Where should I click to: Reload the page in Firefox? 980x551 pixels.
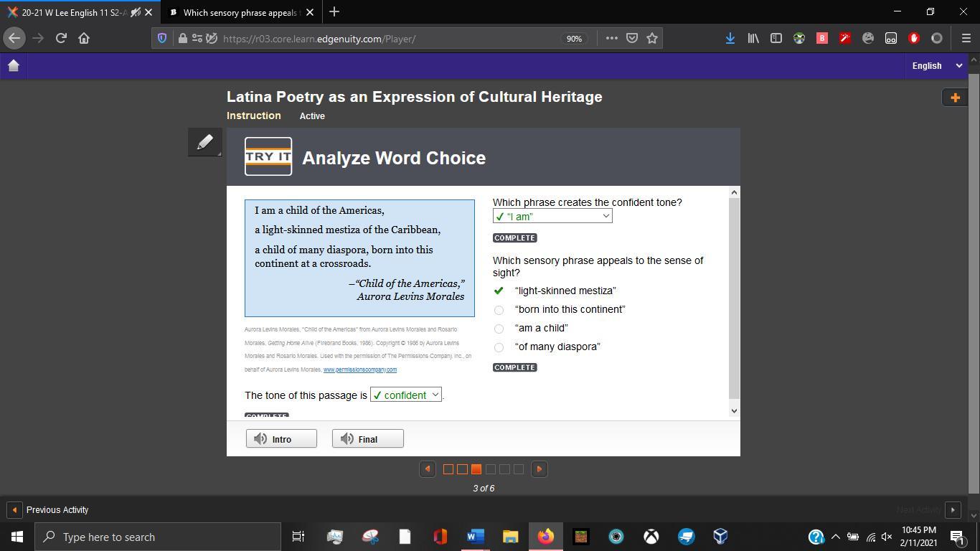pyautogui.click(x=61, y=38)
